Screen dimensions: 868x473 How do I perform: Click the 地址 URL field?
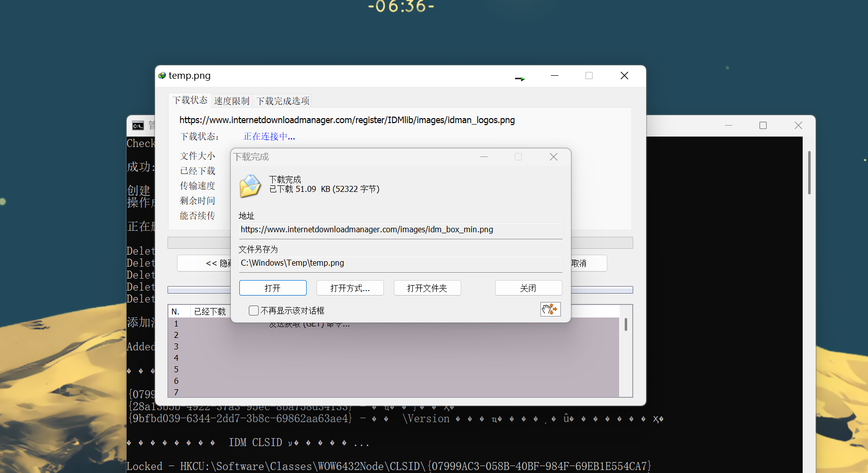tap(400, 230)
